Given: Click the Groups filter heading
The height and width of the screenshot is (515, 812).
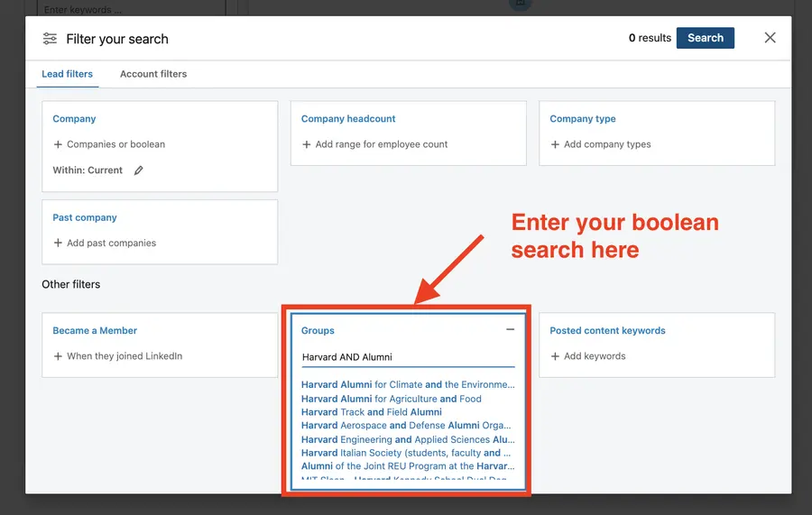Looking at the screenshot, I should tap(318, 330).
